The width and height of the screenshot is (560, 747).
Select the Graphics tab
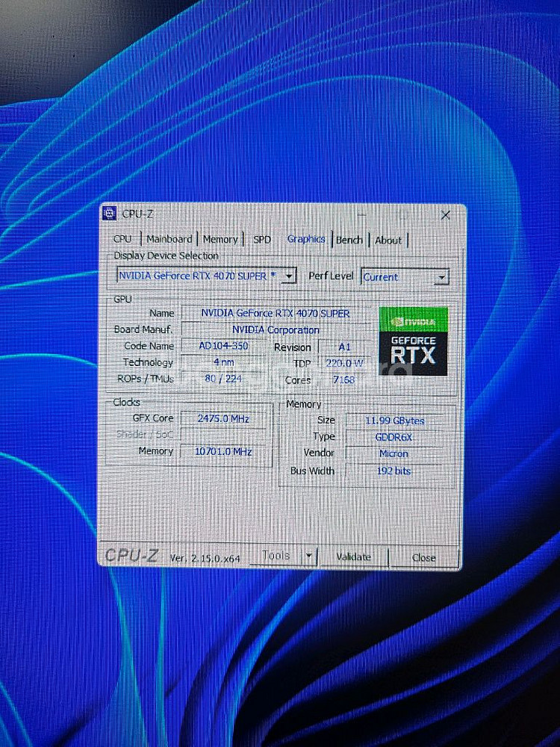[305, 239]
